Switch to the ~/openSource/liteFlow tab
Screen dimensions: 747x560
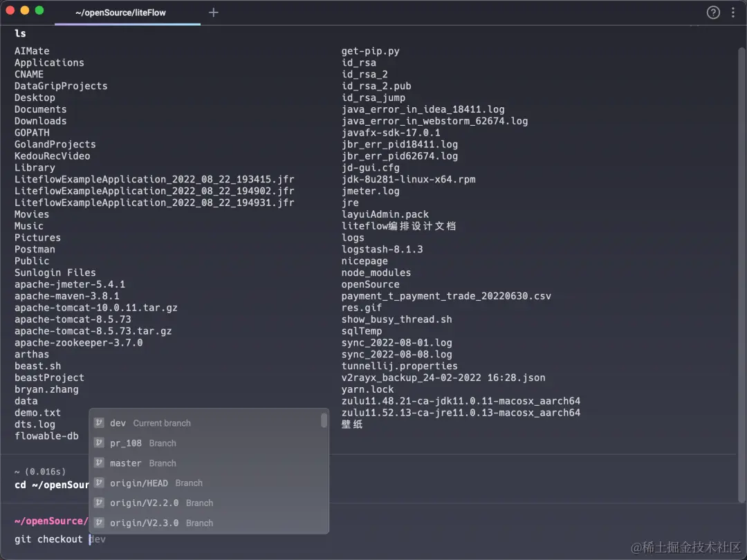coord(128,13)
